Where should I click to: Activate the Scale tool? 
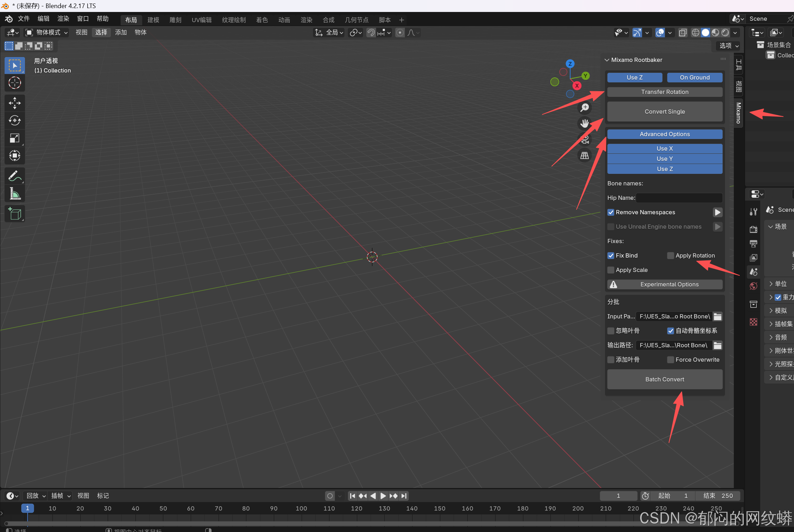(14, 138)
